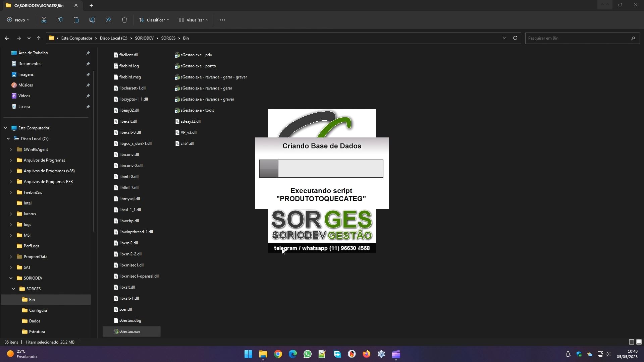The width and height of the screenshot is (644, 362).
Task: Click Este Computador in the breadcrumb
Action: tap(77, 38)
